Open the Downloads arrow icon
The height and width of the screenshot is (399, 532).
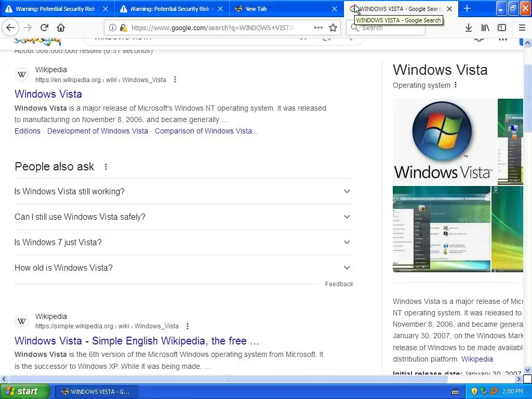(x=468, y=28)
